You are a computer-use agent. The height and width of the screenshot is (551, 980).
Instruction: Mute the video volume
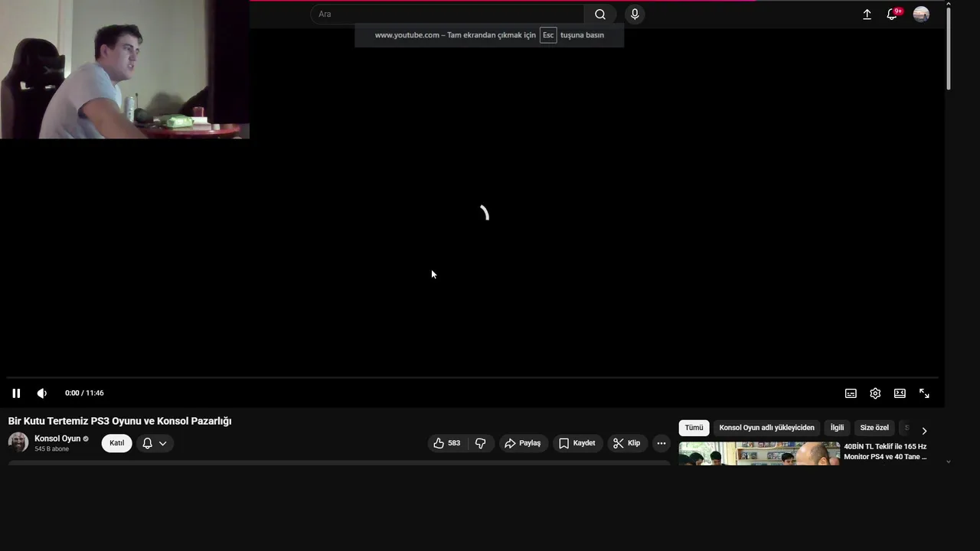pyautogui.click(x=42, y=393)
